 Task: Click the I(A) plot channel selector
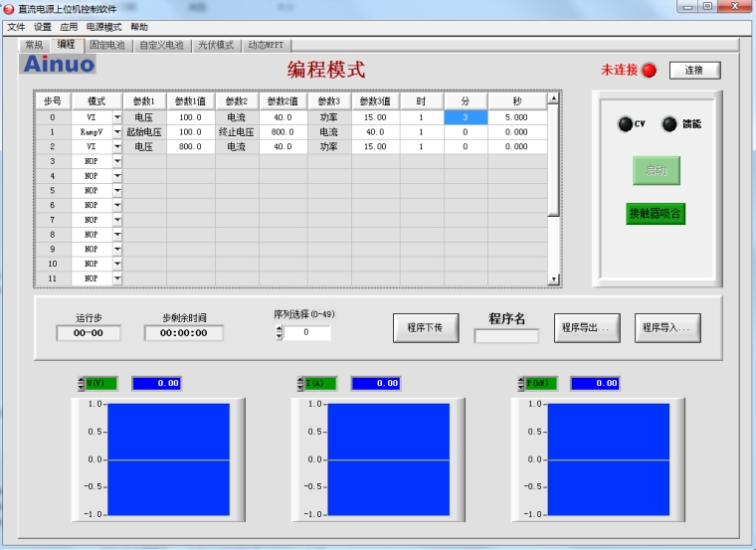[320, 383]
